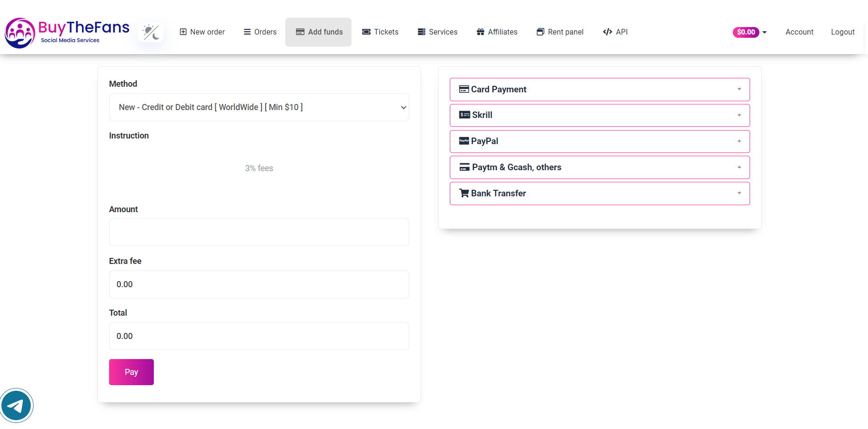Expand the Skrill accordion plus sign
The image size is (868, 429).
click(x=739, y=115)
